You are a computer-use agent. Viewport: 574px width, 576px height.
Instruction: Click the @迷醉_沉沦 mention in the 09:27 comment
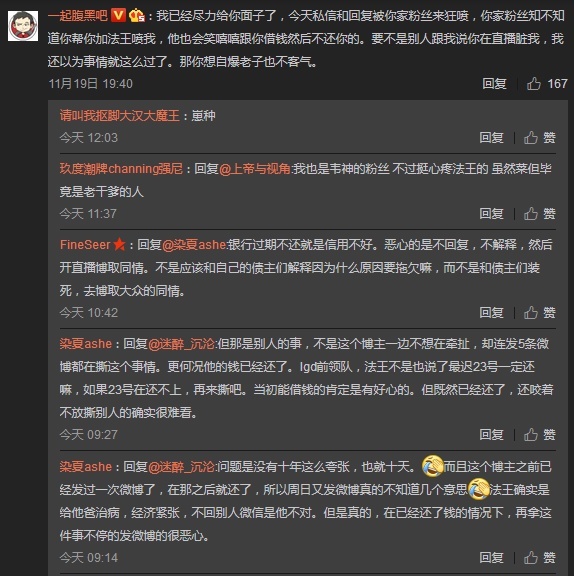pos(182,344)
